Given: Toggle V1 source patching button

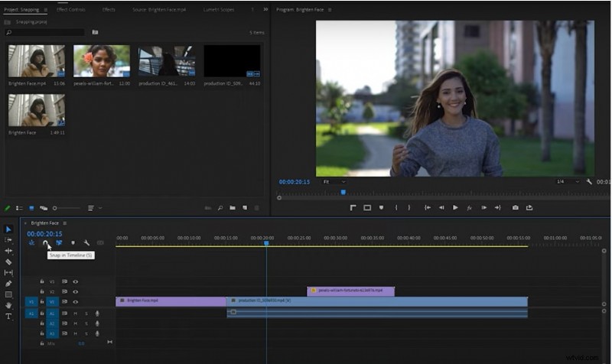Looking at the screenshot, I should coord(31,301).
